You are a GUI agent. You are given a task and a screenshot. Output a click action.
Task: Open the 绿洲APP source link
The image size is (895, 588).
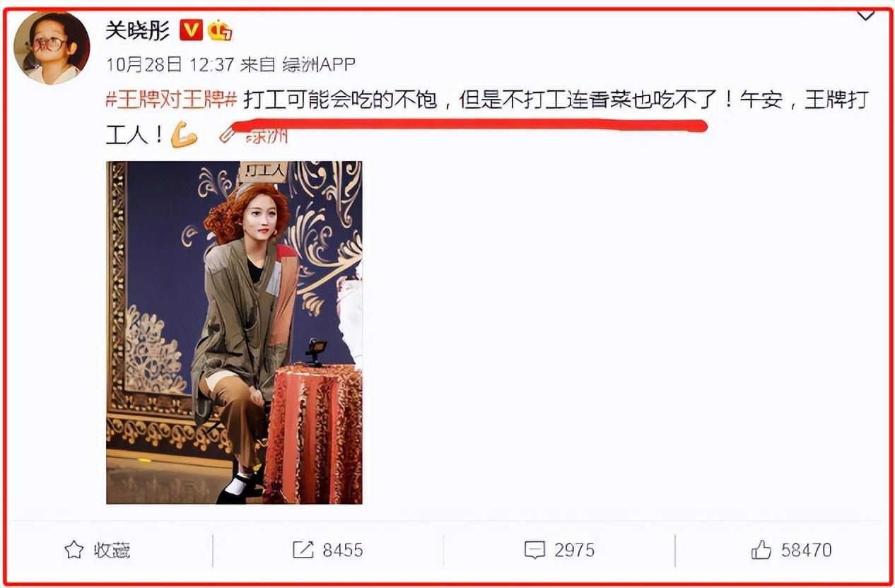[318, 65]
